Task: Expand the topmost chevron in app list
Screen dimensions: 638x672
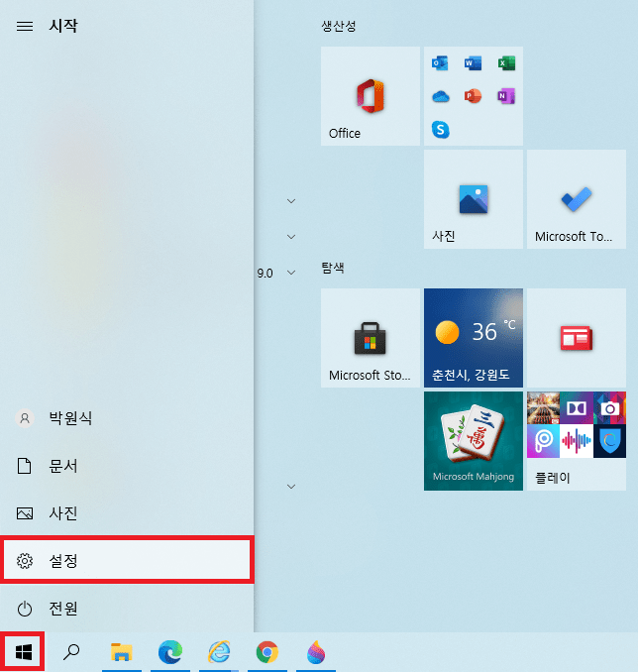Action: click(291, 201)
